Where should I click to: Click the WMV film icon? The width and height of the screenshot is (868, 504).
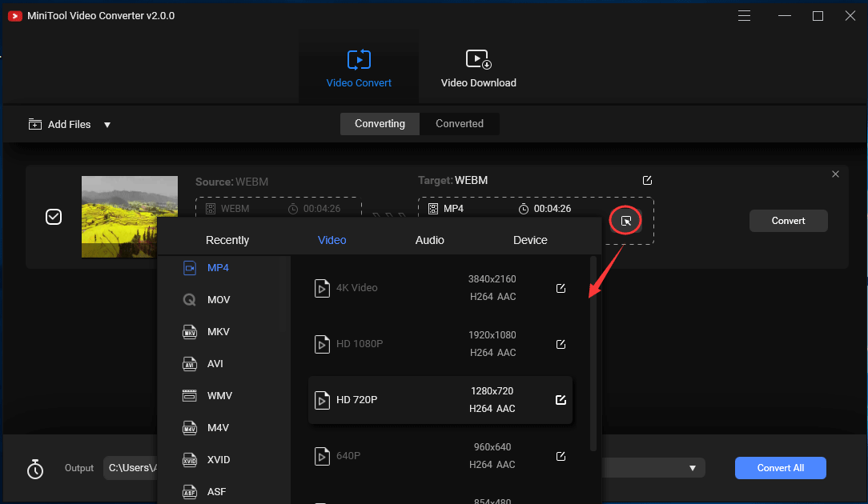189,395
